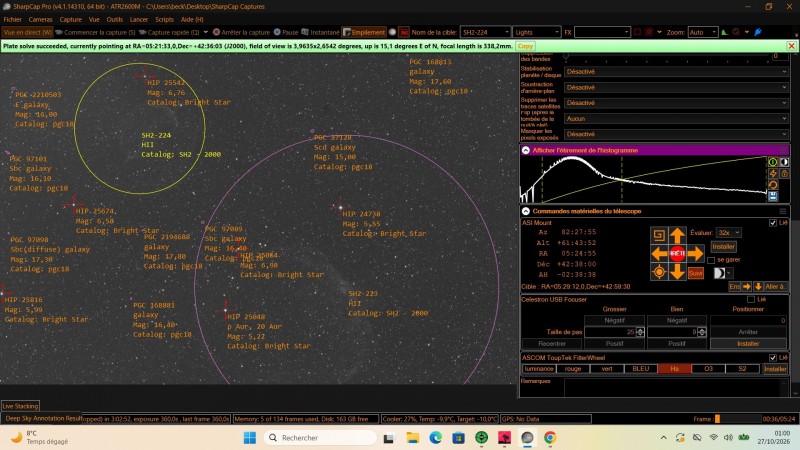Click the Windows taskbar Rechercher box
This screenshot has width=800, height=450.
click(320, 438)
